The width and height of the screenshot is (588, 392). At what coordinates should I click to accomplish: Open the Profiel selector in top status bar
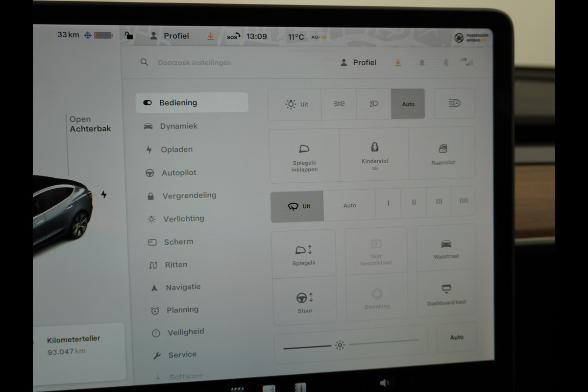point(169,36)
